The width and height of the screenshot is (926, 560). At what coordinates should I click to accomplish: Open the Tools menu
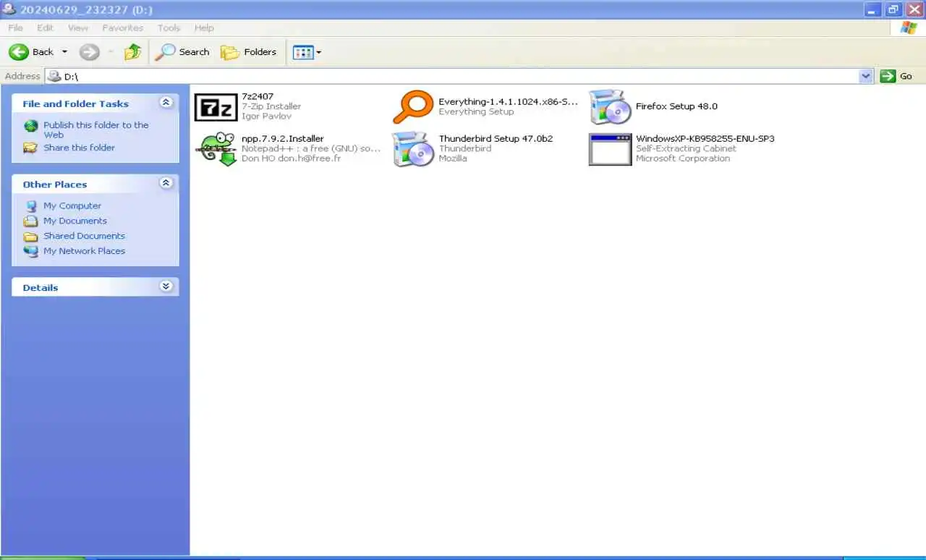click(x=169, y=27)
